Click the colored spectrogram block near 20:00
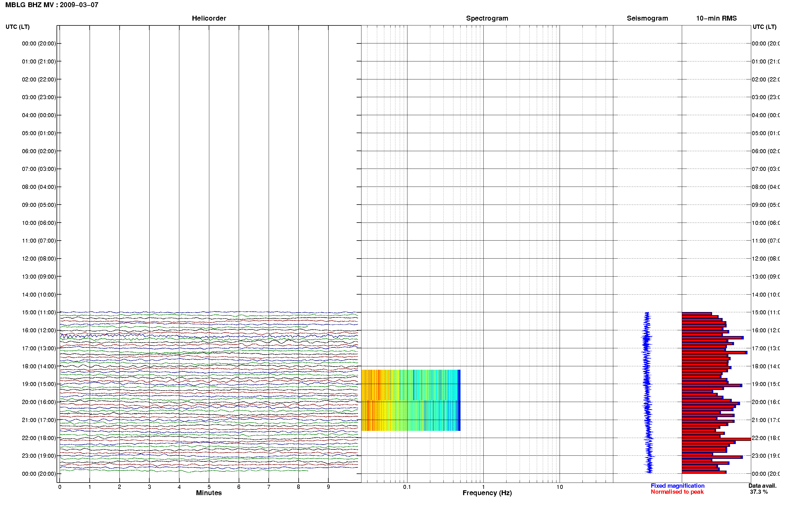 click(411, 400)
